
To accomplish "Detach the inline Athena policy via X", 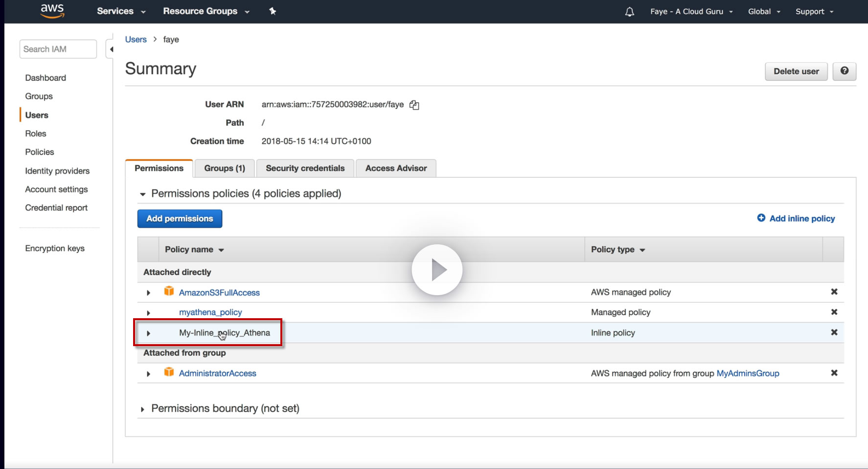I will pyautogui.click(x=834, y=332).
